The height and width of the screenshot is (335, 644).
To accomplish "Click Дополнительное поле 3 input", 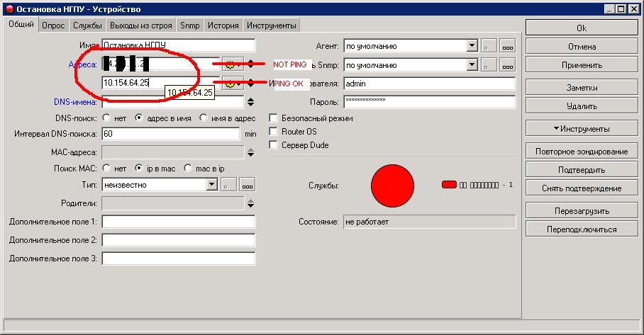I will tap(178, 259).
